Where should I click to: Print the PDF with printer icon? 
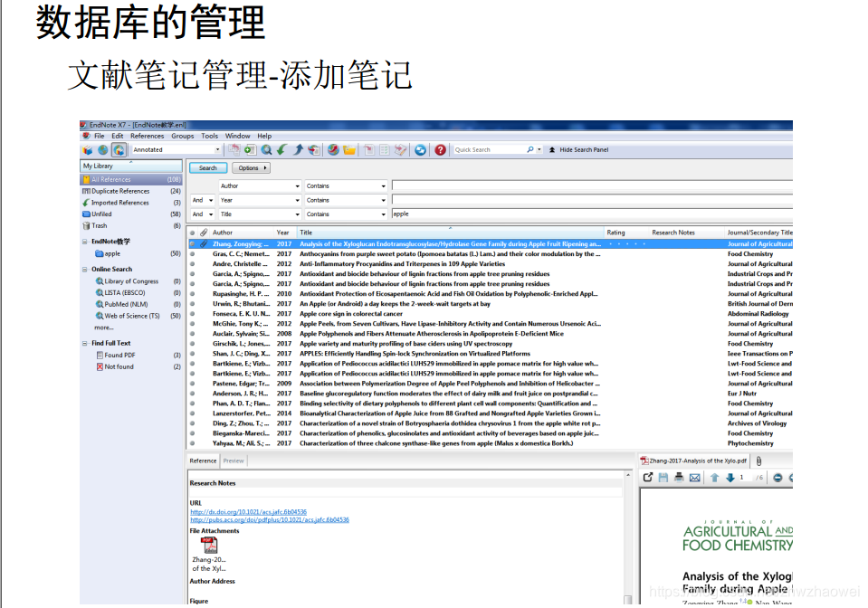(x=679, y=478)
